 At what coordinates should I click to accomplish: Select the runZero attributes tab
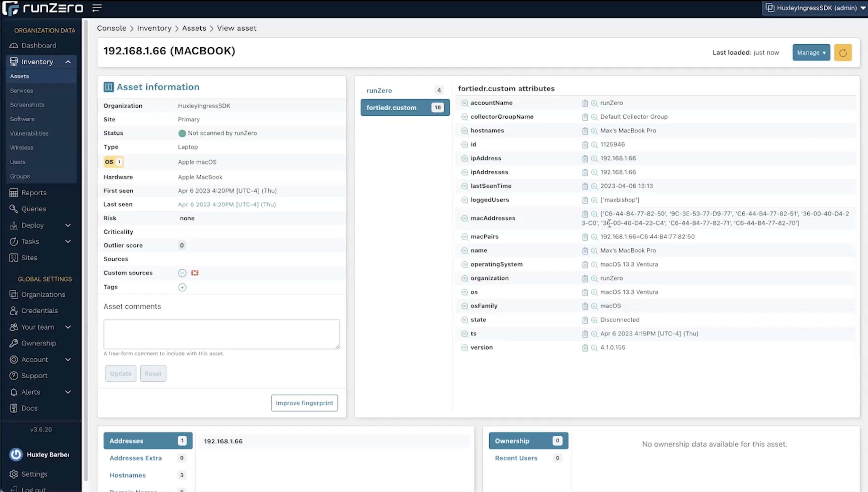405,90
